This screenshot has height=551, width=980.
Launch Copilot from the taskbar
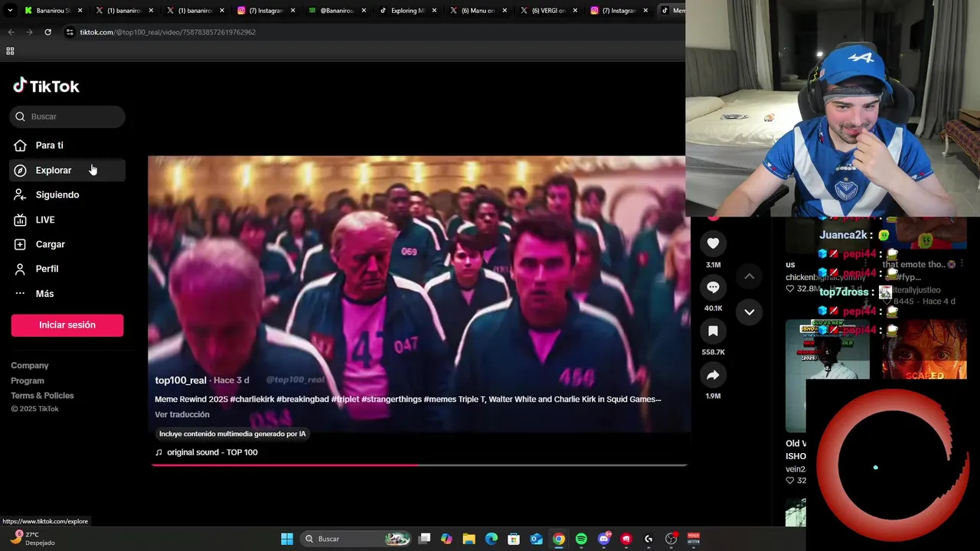446,539
